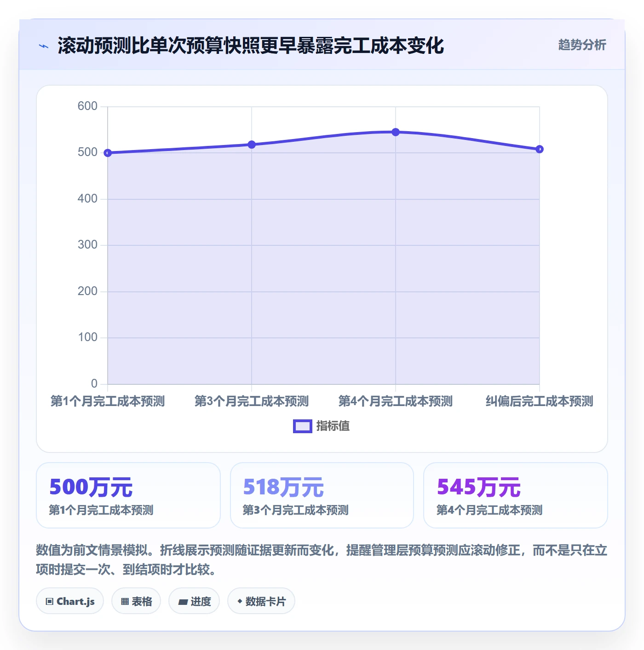Click the x-axis label 第1个月完工成本预测

pyautogui.click(x=108, y=401)
